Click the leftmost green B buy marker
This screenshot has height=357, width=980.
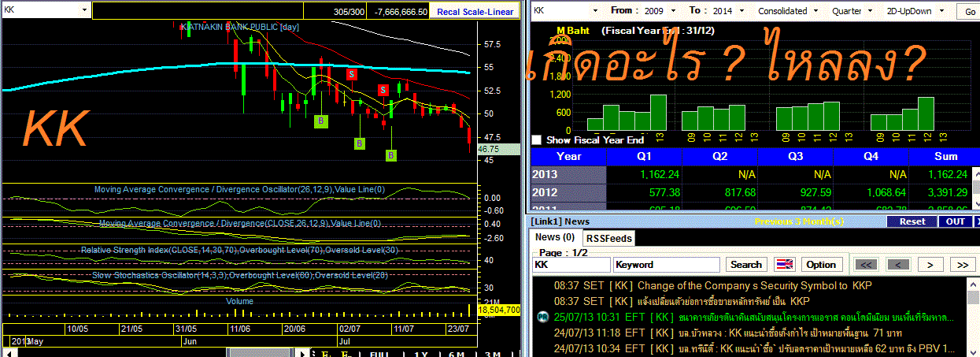[320, 121]
